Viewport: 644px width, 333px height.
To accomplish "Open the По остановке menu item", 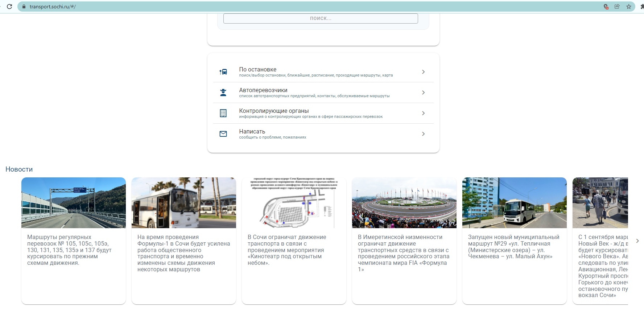I will point(258,70).
